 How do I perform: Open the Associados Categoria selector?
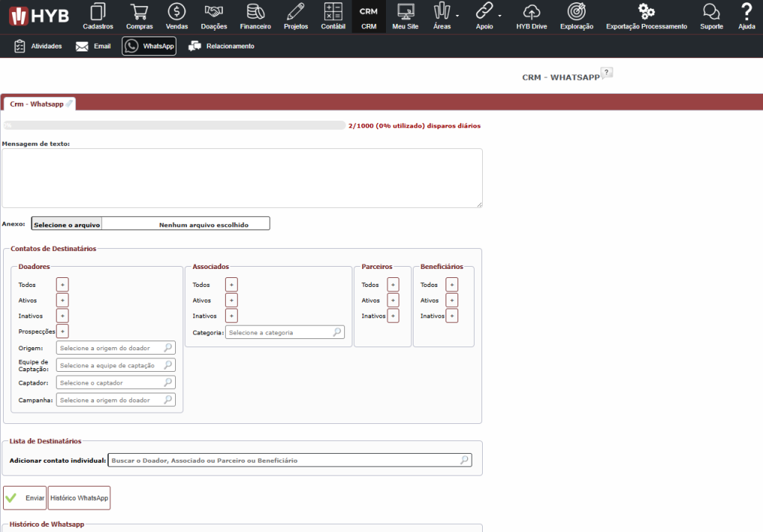pos(285,332)
